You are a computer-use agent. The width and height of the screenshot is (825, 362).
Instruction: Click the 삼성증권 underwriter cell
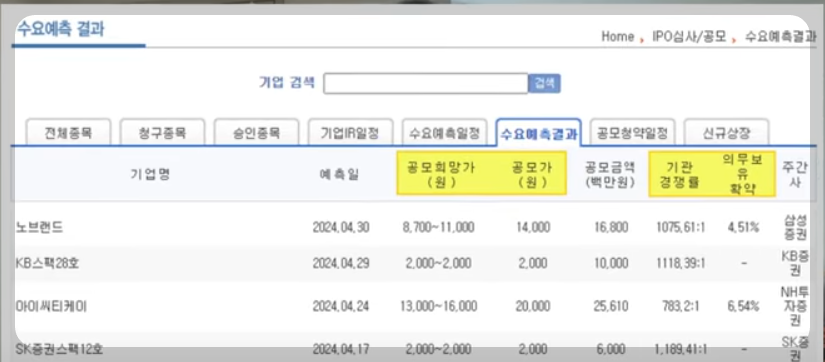(795, 227)
